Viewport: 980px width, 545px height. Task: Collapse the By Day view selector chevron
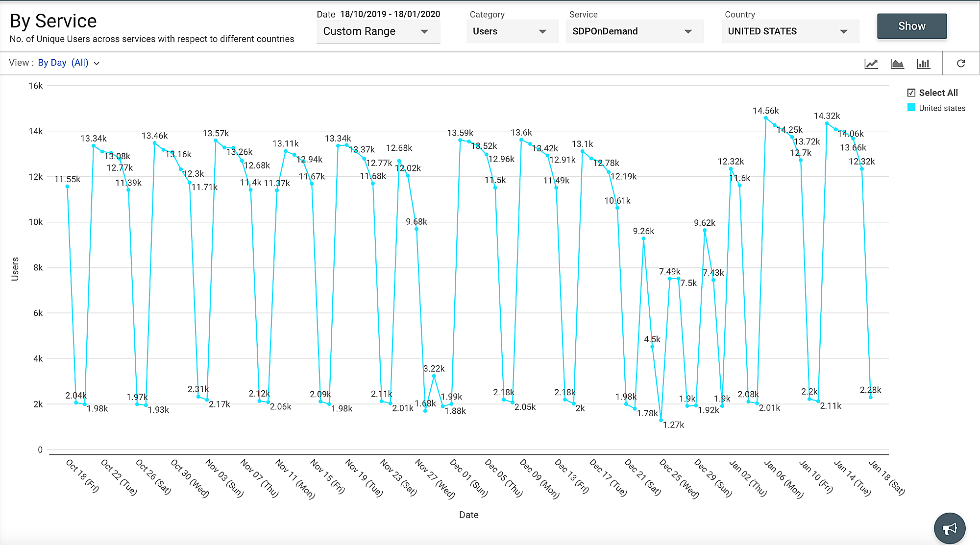coord(97,63)
